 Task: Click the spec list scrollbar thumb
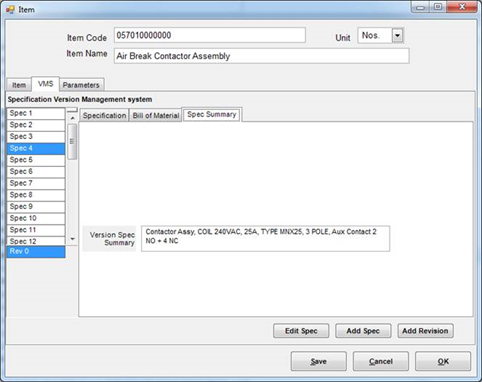pos(72,142)
